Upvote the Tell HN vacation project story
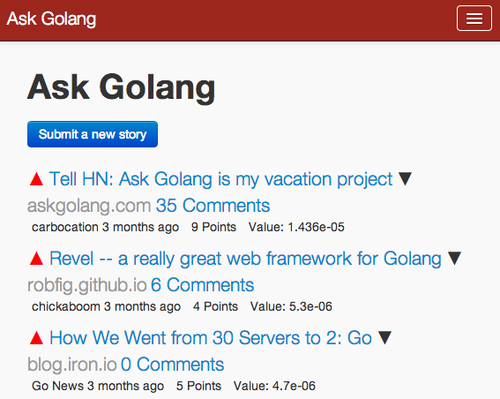The width and height of the screenshot is (500, 399). [36, 179]
